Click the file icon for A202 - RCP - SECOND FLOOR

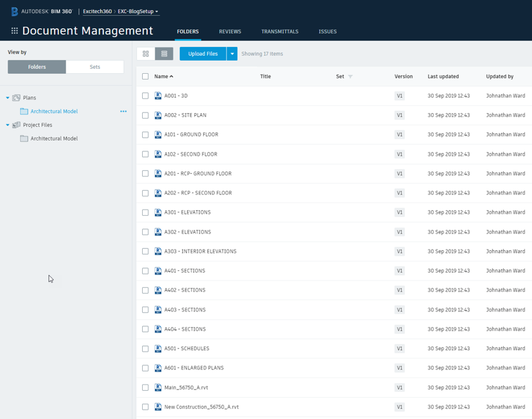click(158, 193)
